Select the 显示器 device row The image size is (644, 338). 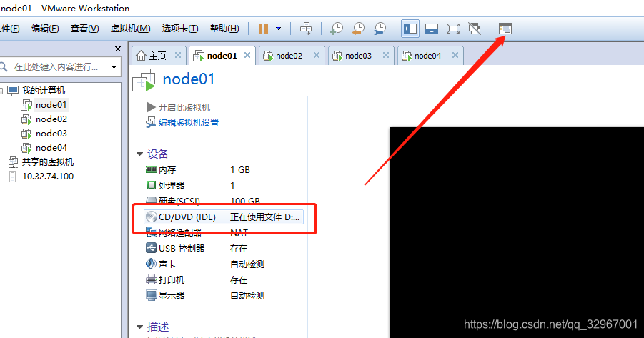pyautogui.click(x=224, y=295)
